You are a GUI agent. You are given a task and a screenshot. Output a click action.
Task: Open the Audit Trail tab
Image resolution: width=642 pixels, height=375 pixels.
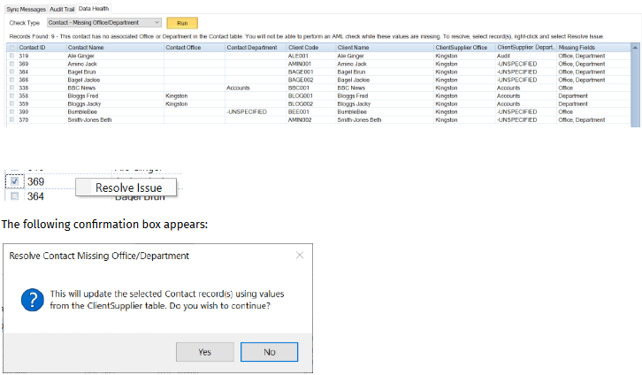coord(62,9)
